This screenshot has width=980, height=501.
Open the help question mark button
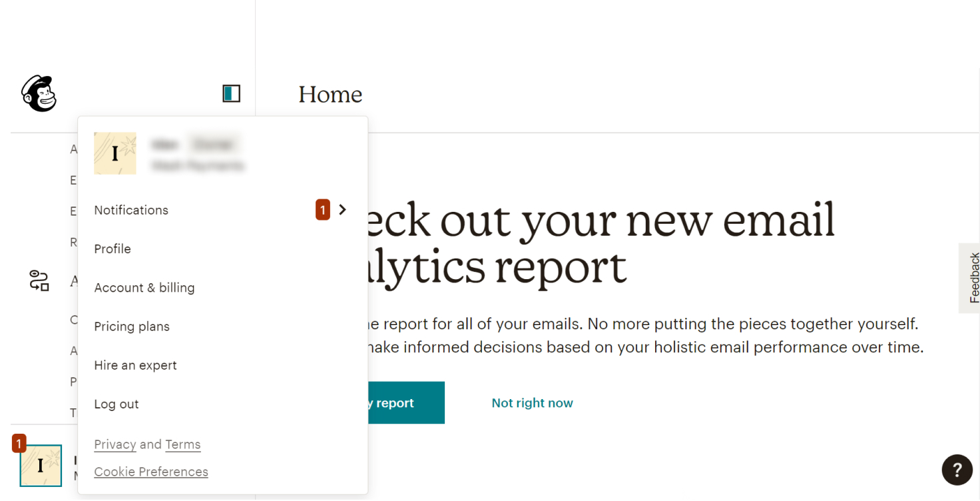coord(957,470)
